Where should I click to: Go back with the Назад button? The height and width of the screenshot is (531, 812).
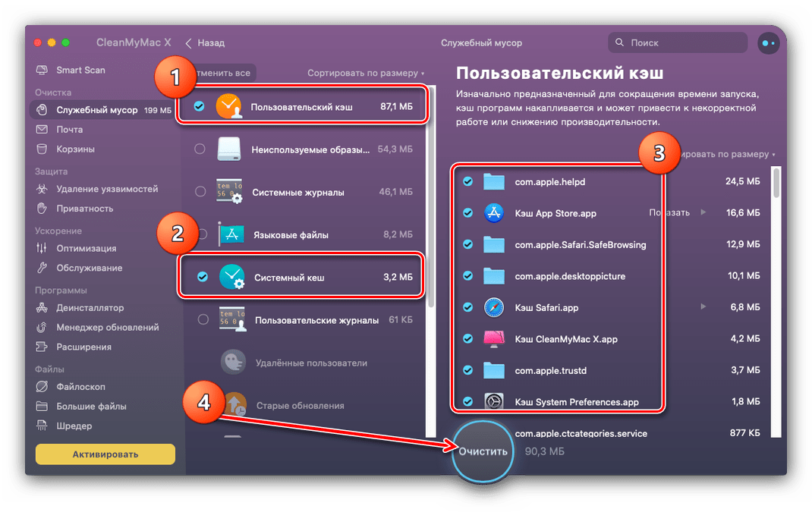pos(205,43)
